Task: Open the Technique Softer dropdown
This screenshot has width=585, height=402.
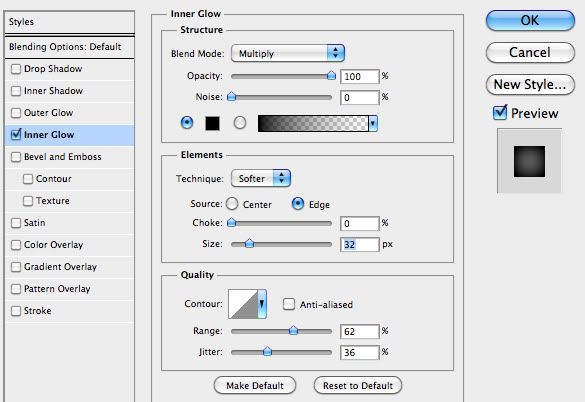Action: [x=261, y=178]
